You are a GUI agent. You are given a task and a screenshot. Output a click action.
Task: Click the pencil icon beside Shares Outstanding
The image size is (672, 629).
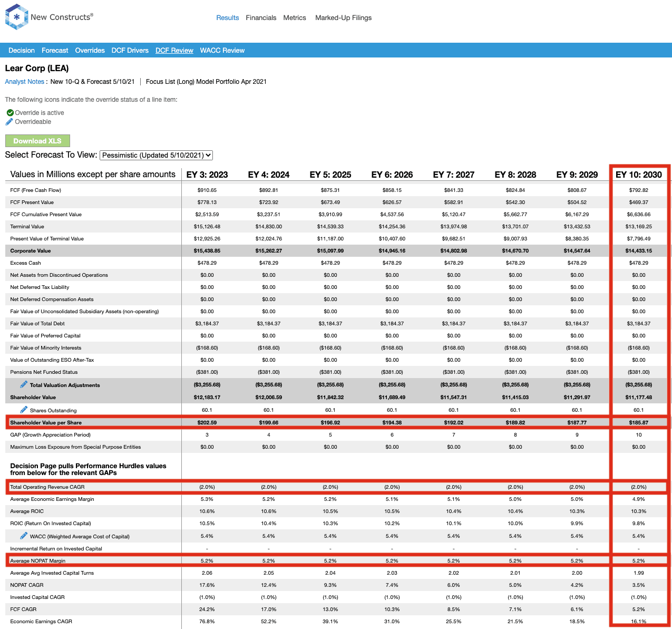click(x=24, y=410)
